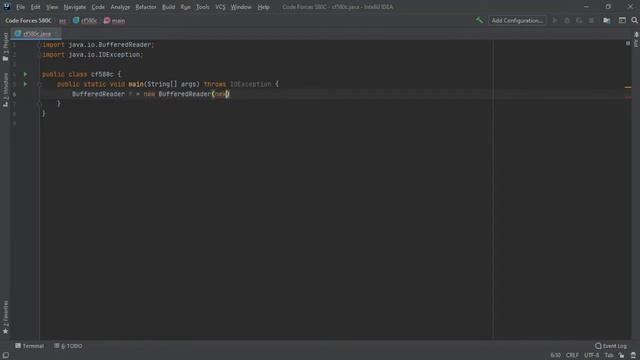Click the Event Log balloon icon
Screen dimensions: 640x360
pos(598,346)
